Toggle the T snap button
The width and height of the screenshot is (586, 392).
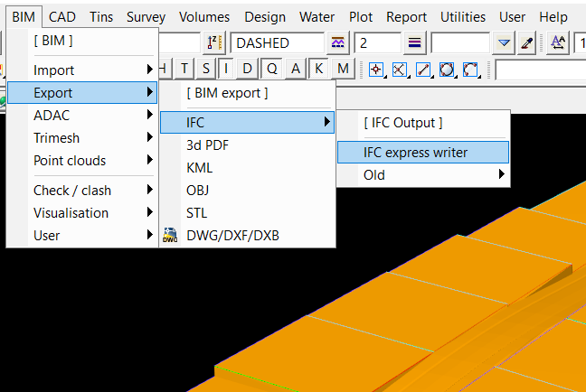184,69
